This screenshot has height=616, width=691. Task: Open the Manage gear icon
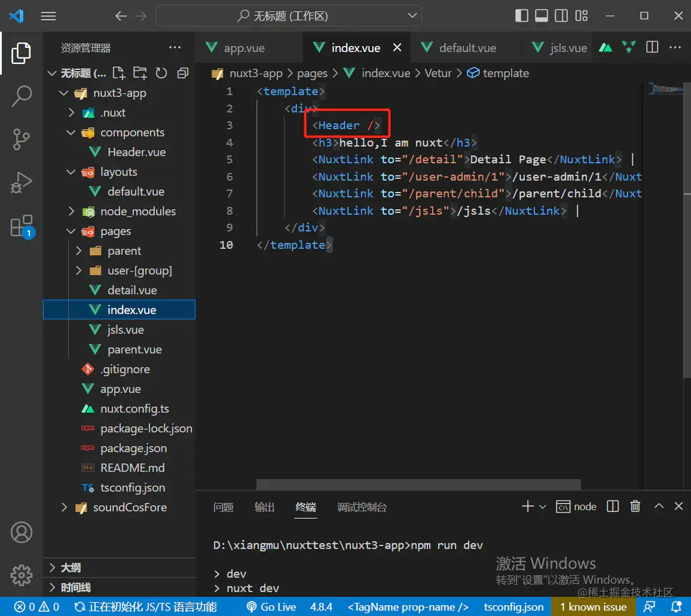[21, 575]
